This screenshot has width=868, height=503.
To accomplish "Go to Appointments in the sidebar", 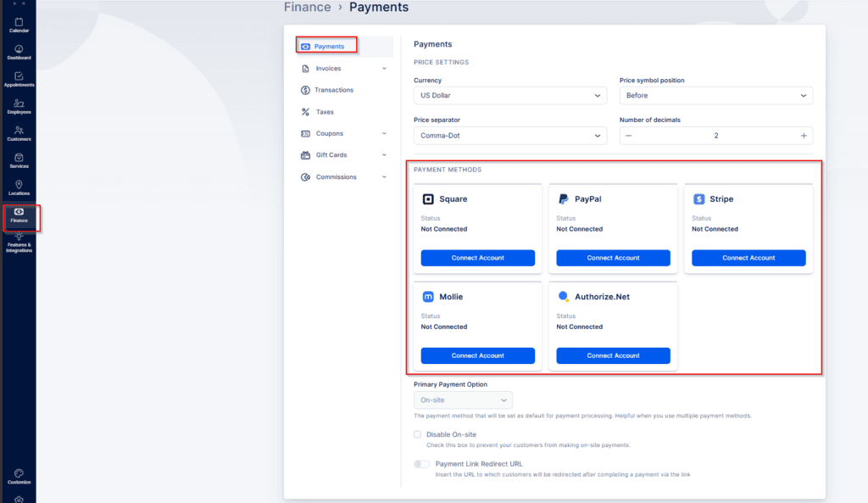I will [19, 80].
